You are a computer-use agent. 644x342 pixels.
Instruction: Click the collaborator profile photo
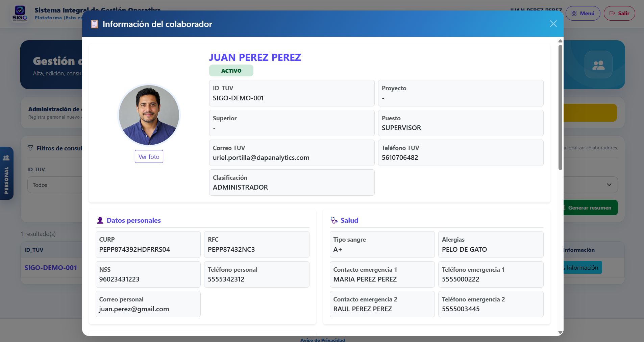tap(149, 115)
